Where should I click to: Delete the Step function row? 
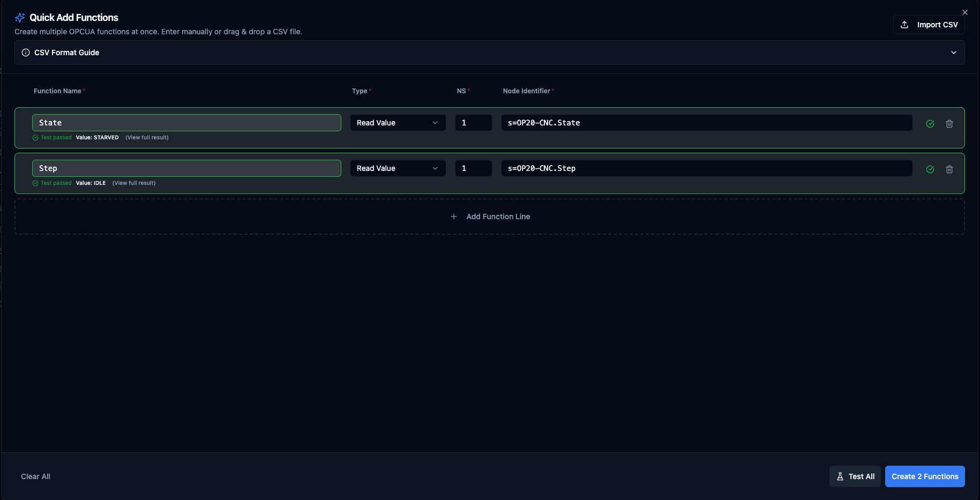[949, 169]
